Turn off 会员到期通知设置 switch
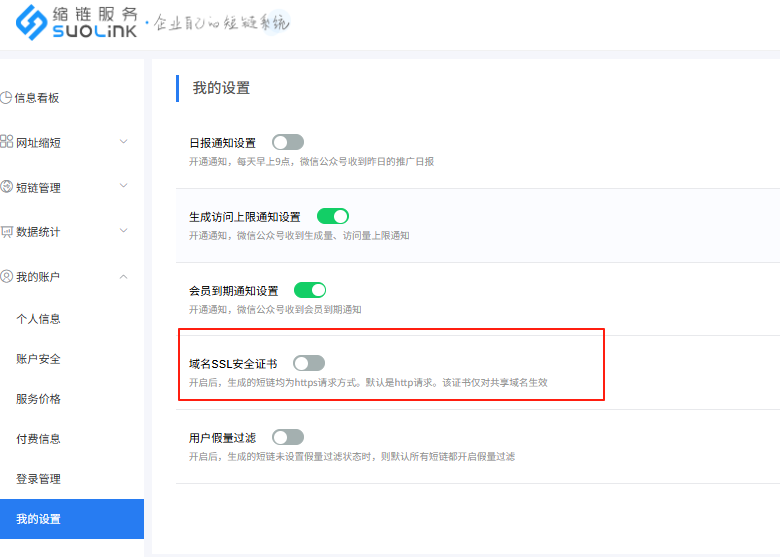 pos(310,290)
